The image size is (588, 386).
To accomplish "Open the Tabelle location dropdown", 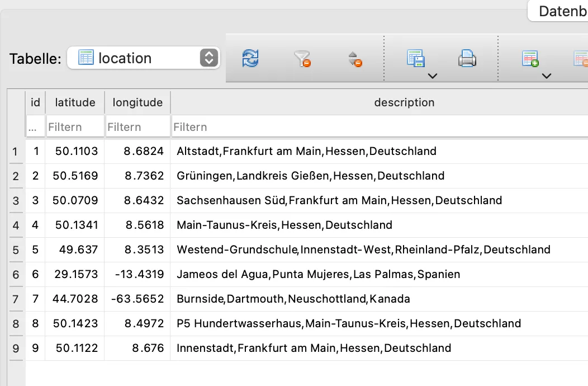I will [144, 58].
